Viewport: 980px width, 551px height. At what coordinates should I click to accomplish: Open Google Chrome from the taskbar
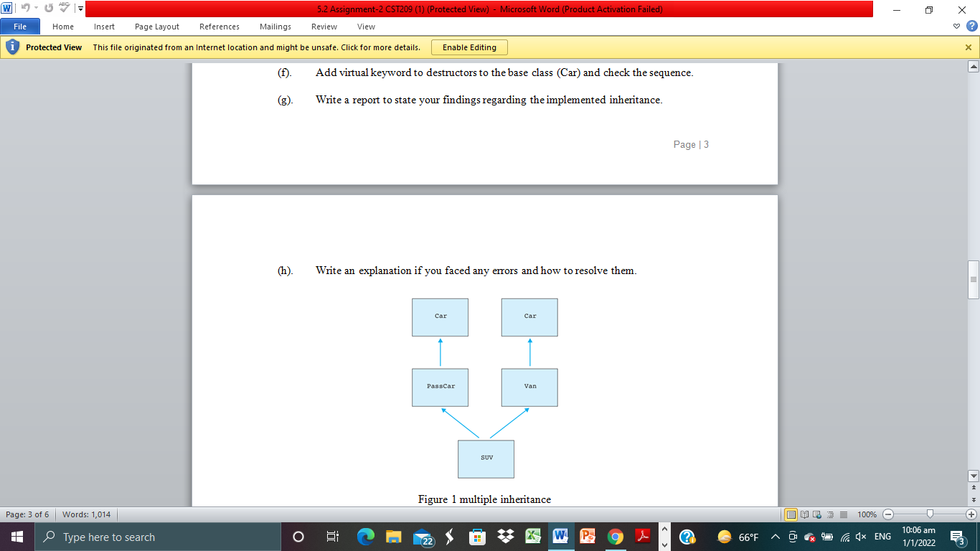(x=616, y=536)
